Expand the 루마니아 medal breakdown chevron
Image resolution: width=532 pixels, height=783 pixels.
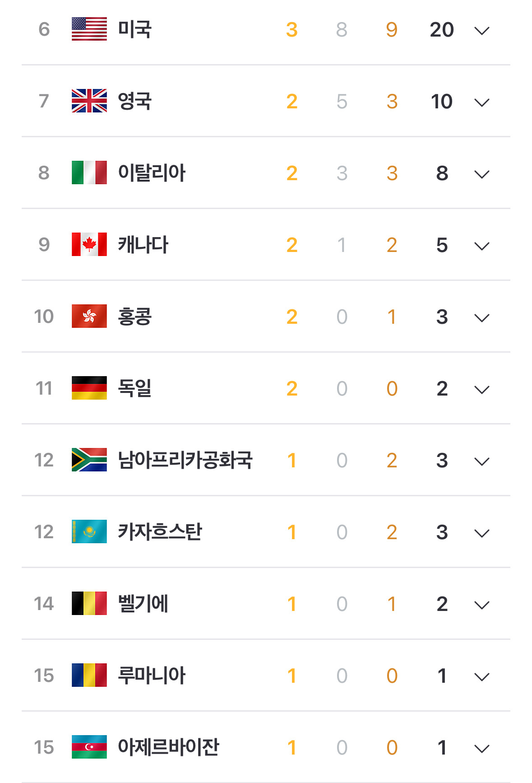click(x=481, y=677)
